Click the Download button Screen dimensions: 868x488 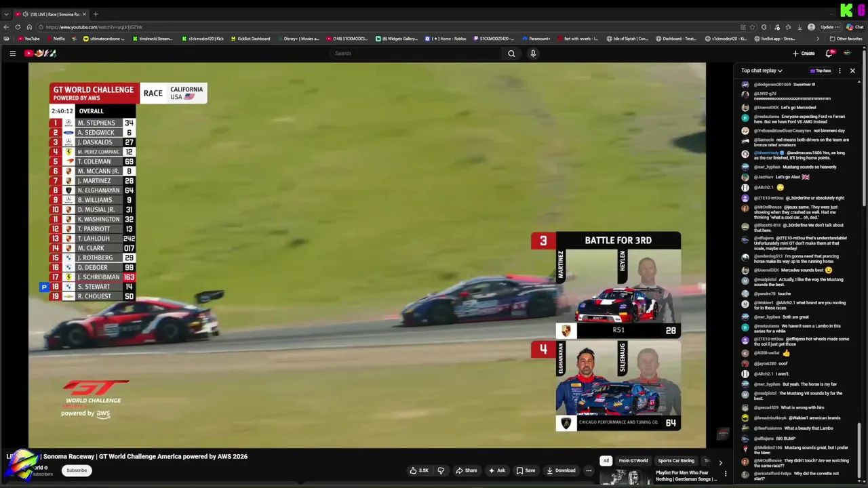561,470
